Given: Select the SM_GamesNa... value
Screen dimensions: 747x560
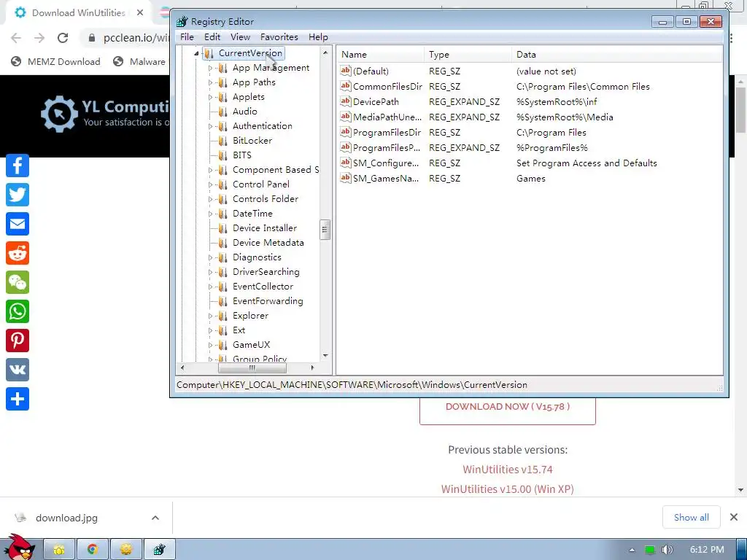Looking at the screenshot, I should [386, 179].
